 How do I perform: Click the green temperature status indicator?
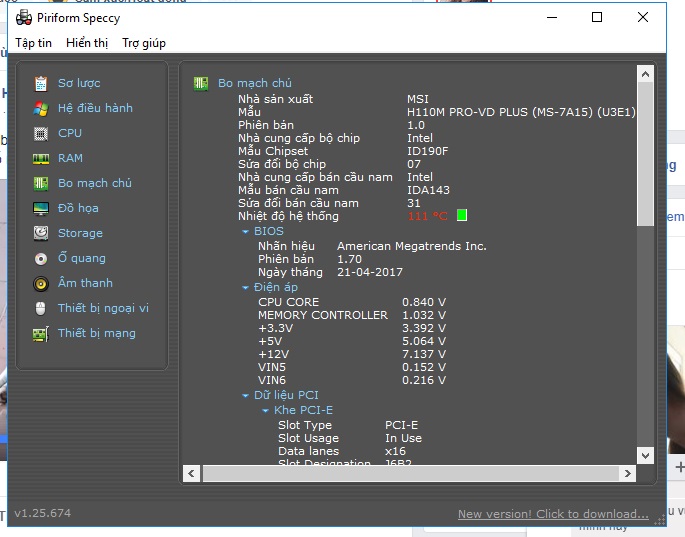[462, 215]
